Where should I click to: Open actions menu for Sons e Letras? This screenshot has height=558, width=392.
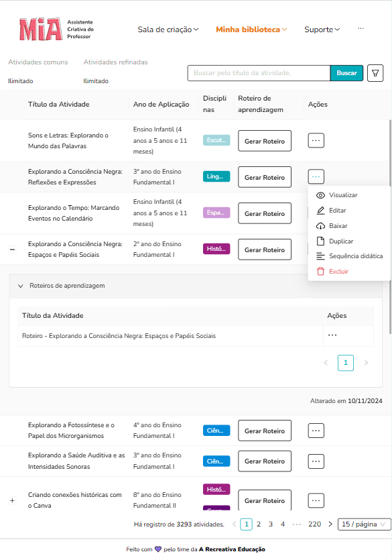click(316, 141)
